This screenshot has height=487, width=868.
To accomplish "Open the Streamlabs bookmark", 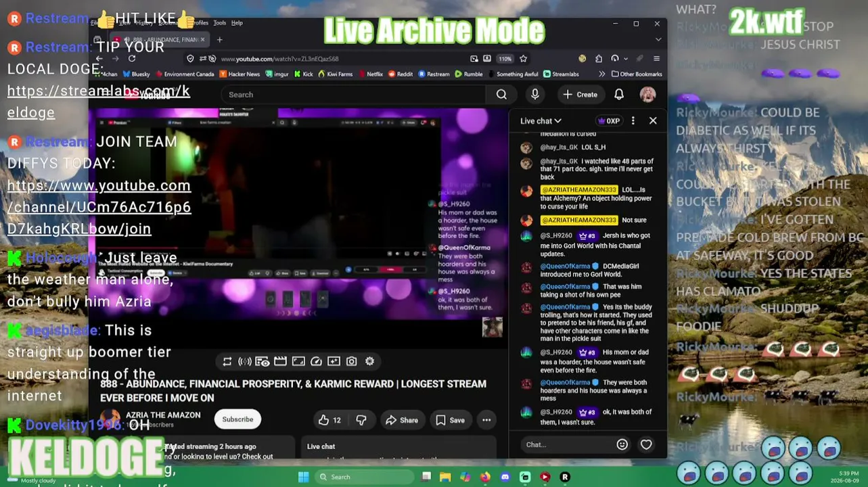I will pyautogui.click(x=561, y=74).
